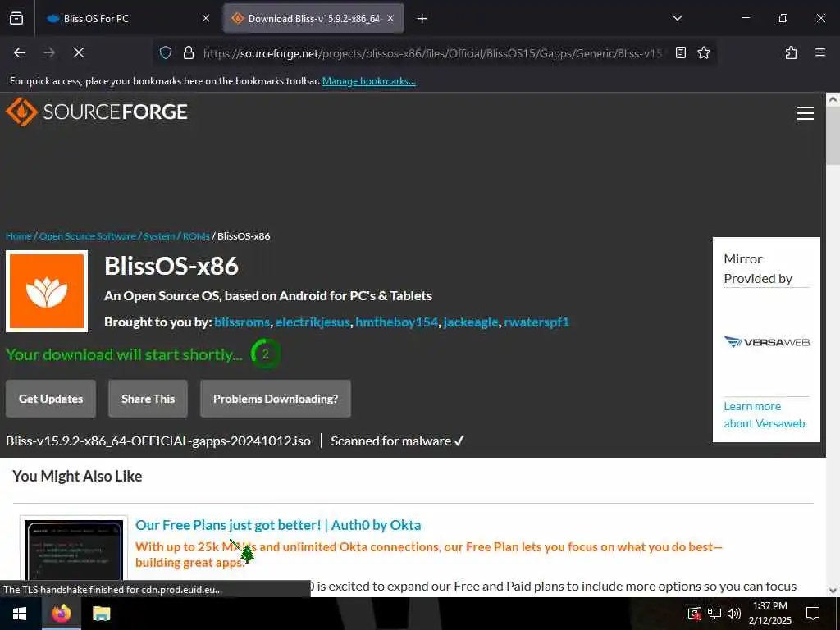This screenshot has height=630, width=840.
Task: Click the download countdown progress circle
Action: [x=265, y=354]
